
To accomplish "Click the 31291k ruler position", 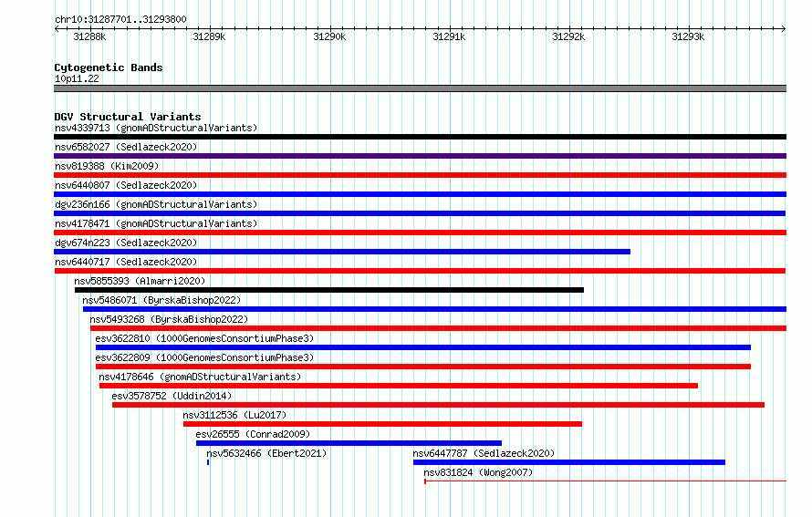I will [x=449, y=36].
